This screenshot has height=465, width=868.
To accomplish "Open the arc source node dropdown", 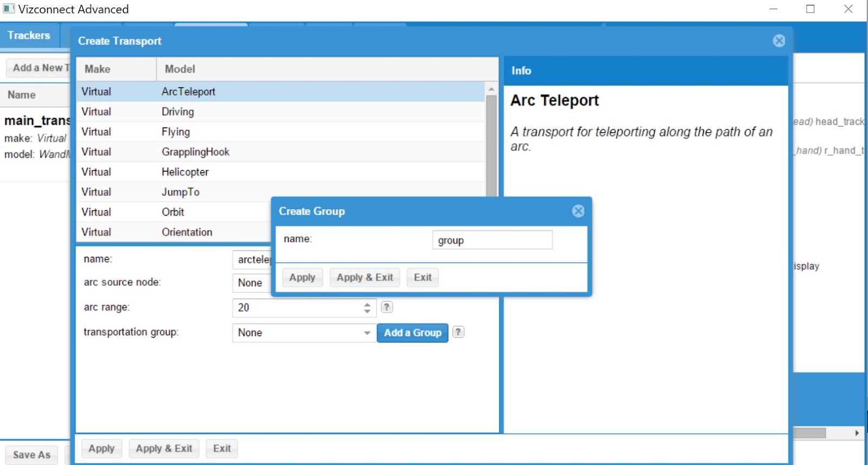I will tap(252, 283).
